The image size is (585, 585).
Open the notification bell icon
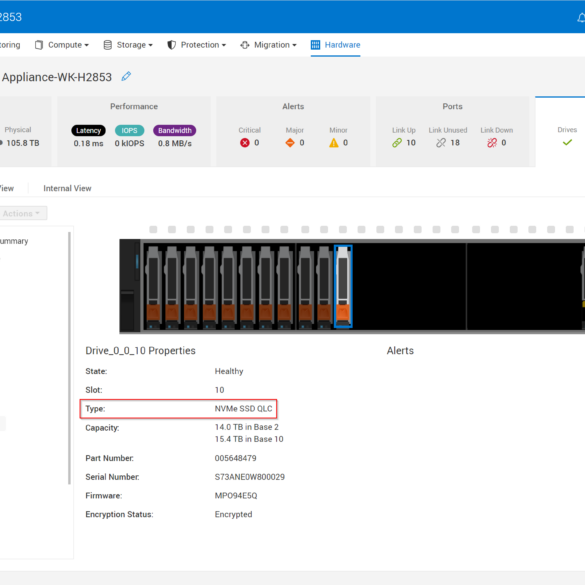coord(581,17)
